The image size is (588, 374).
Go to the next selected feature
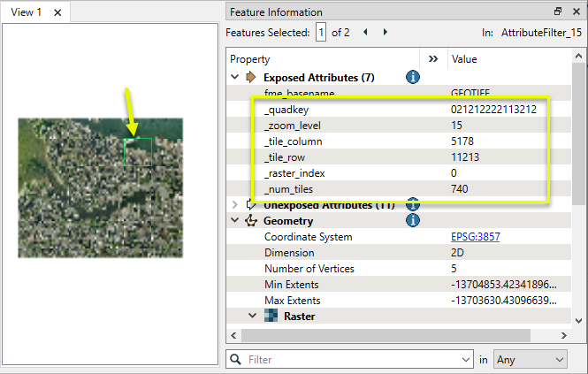pyautogui.click(x=385, y=33)
